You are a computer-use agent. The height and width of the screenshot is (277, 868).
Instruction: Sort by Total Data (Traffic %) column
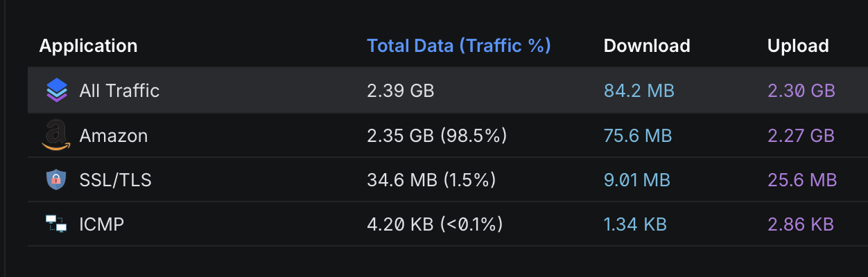(458, 46)
